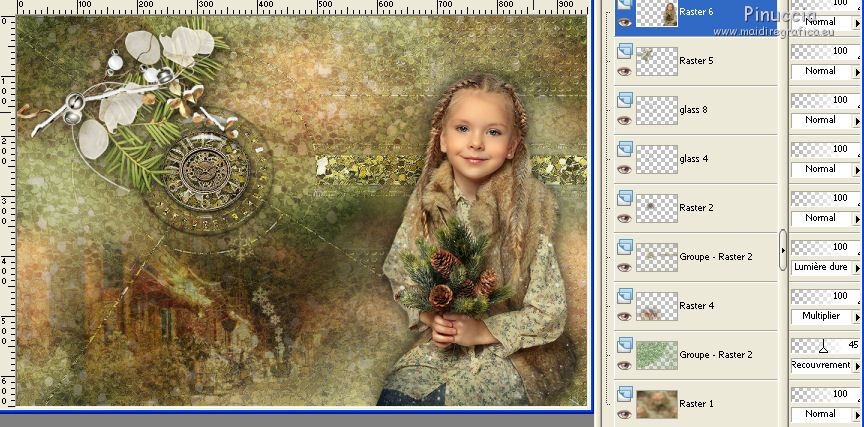Image resolution: width=864 pixels, height=427 pixels.
Task: Click opacity bar of Raster 4 layer
Action: [826, 296]
